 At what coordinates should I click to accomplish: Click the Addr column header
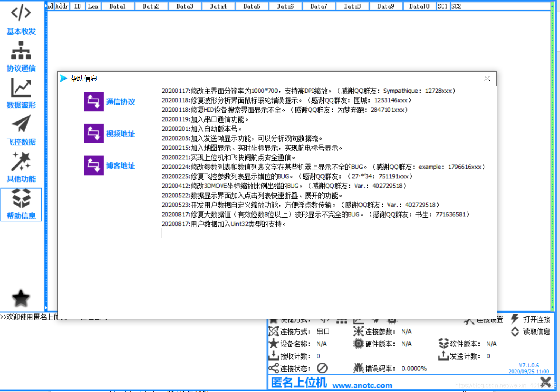coord(62,6)
